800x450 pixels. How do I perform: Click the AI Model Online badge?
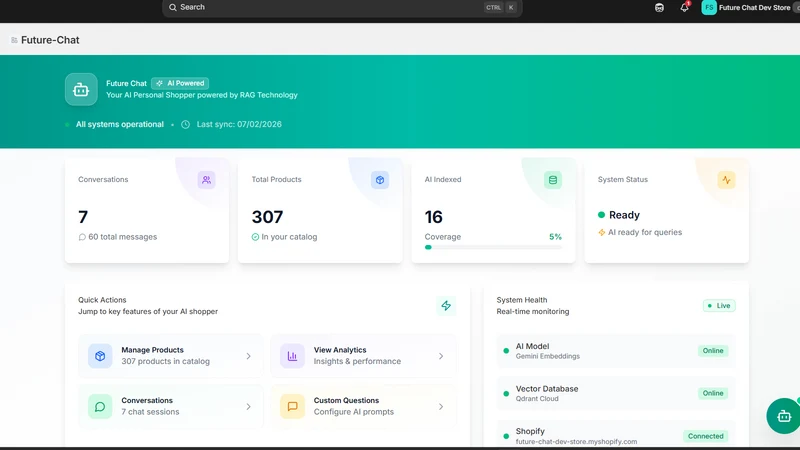click(713, 351)
